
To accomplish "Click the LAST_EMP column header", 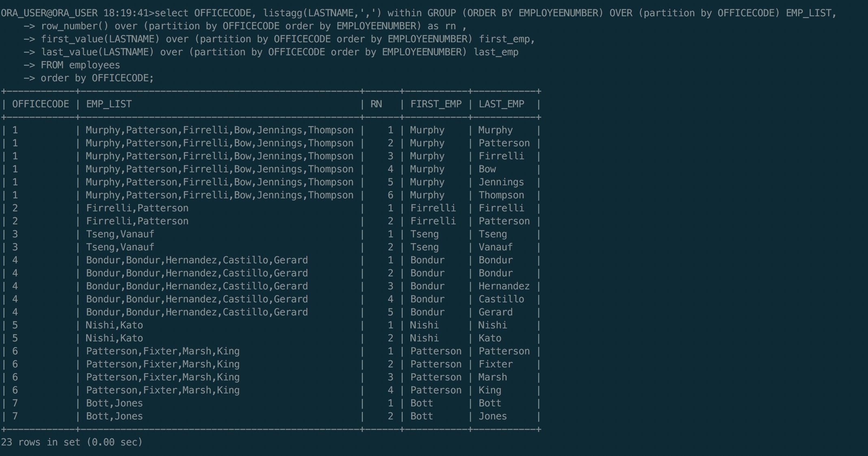I will [501, 104].
